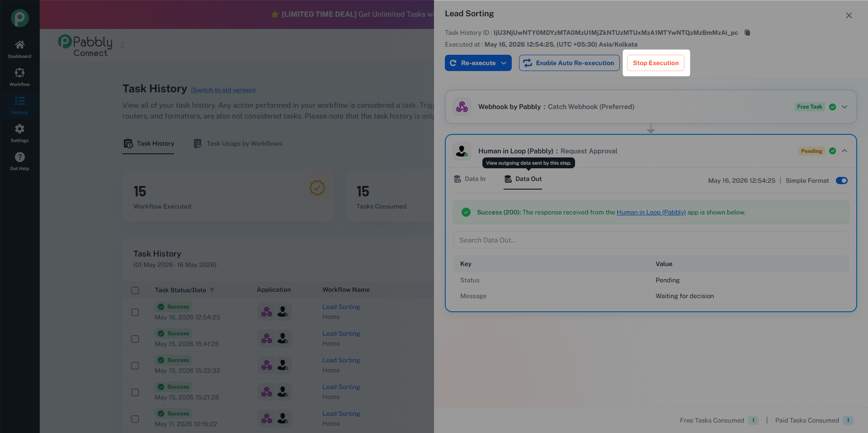Click the Stop Execution button
Viewport: 868px width, 433px height.
[656, 63]
